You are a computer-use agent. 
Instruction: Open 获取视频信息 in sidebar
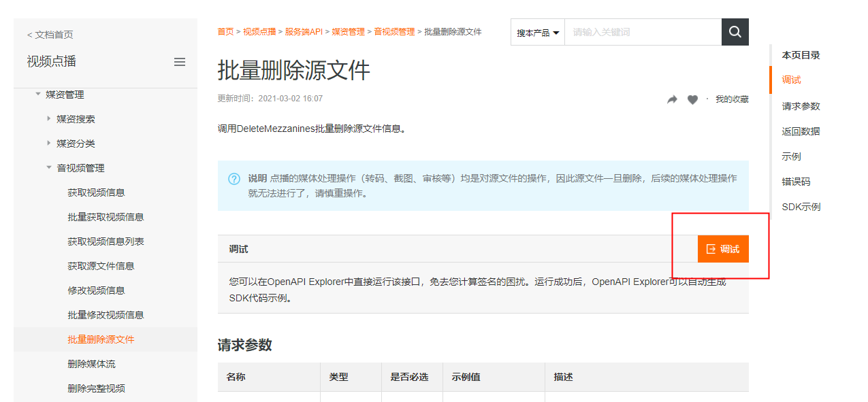click(96, 192)
